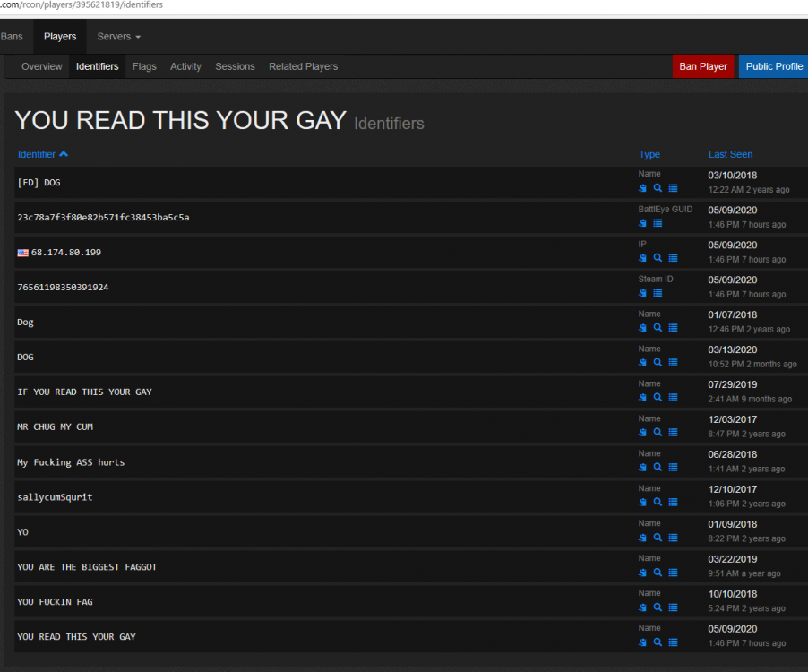Switch to the Overview tab
Viewport: 808px width, 672px height.
point(42,66)
